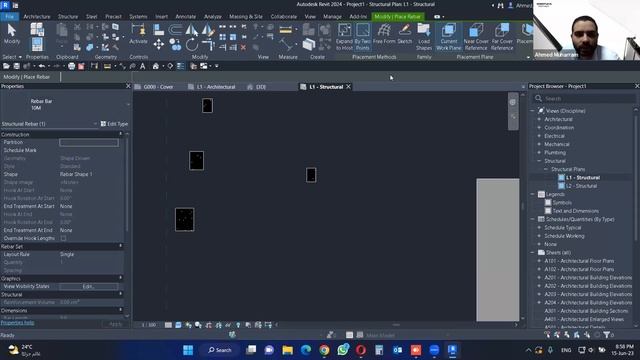The height and width of the screenshot is (360, 640).
Task: Expand Schedule Typical node in browser
Action: point(539,228)
